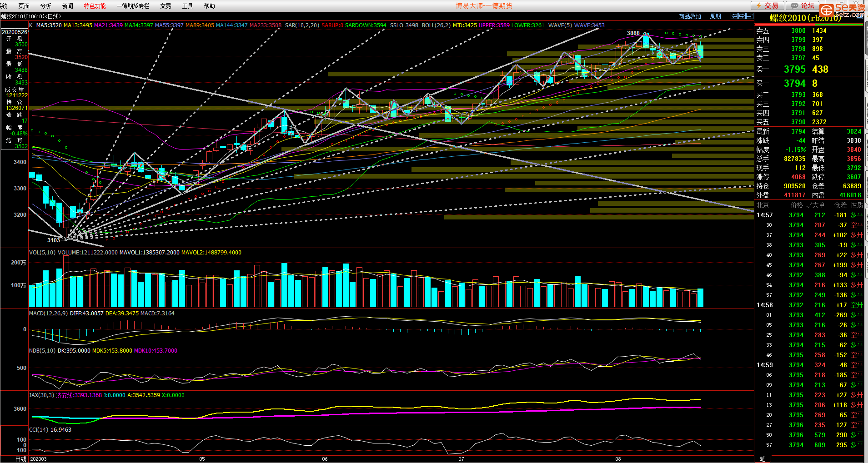Toggle the side panel layout icon
This screenshot has height=463, width=868.
click(750, 16)
